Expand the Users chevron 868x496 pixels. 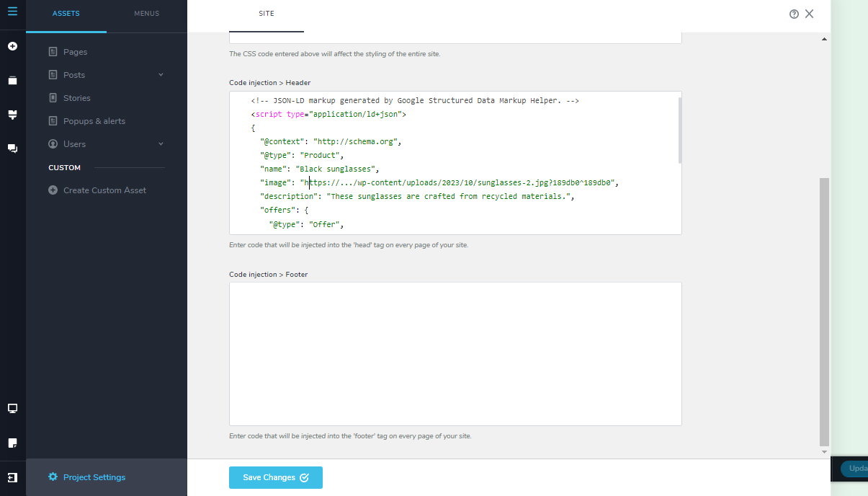coord(161,144)
